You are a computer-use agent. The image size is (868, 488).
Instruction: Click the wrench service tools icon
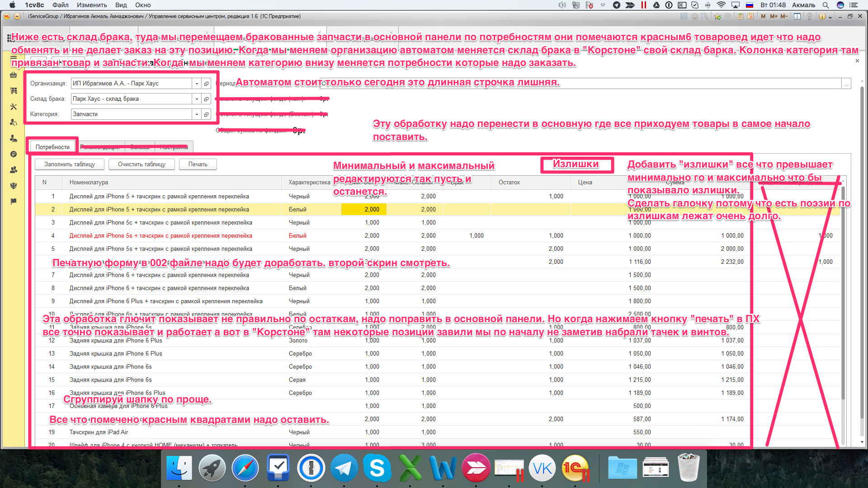tap(810, 16)
